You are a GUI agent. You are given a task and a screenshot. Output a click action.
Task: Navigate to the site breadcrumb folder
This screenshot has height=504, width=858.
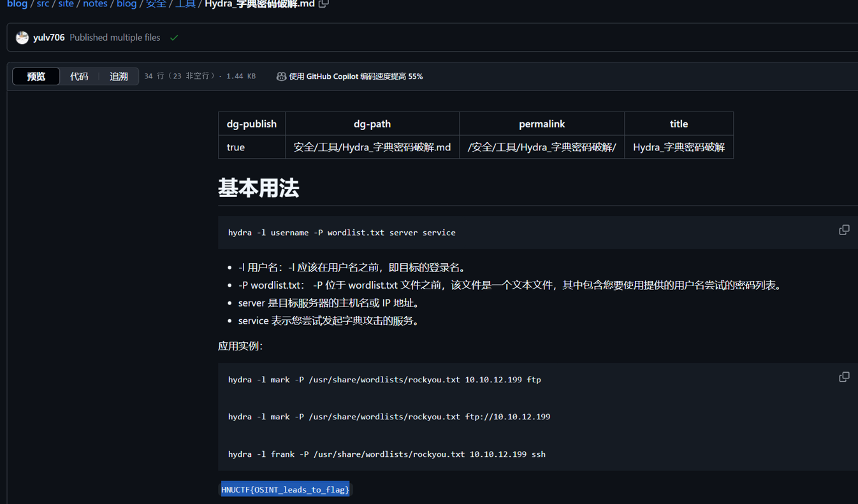66,4
